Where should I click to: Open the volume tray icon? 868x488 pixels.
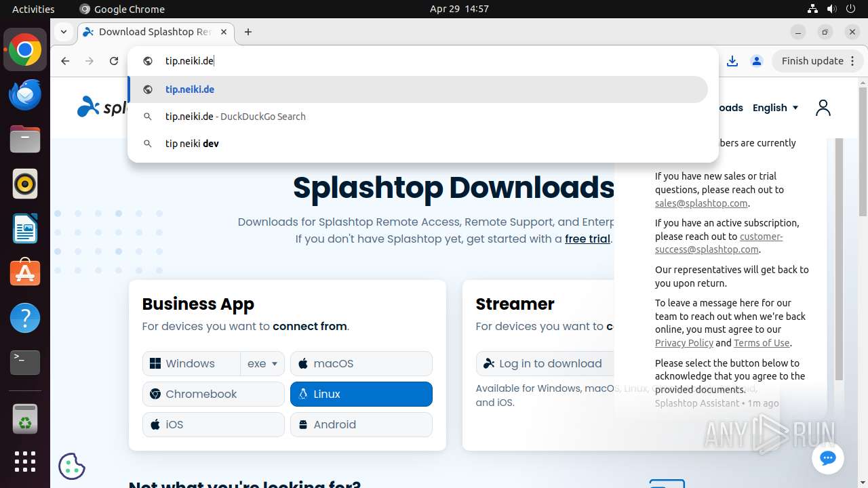point(832,9)
